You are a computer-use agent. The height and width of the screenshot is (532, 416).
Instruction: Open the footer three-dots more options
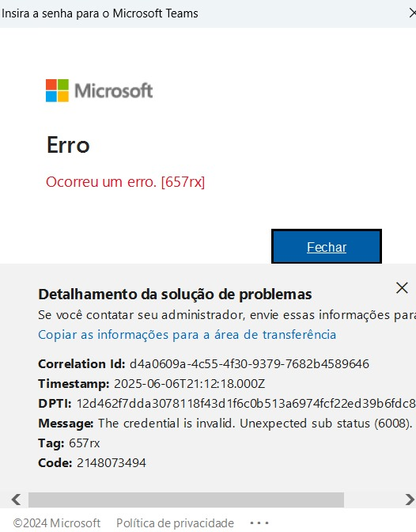(259, 523)
